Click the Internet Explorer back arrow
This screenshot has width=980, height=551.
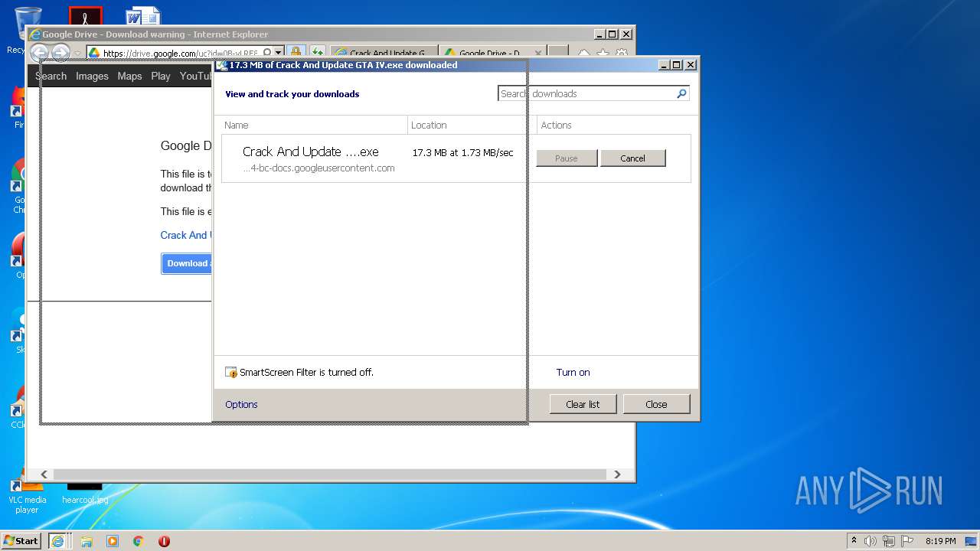coord(40,53)
